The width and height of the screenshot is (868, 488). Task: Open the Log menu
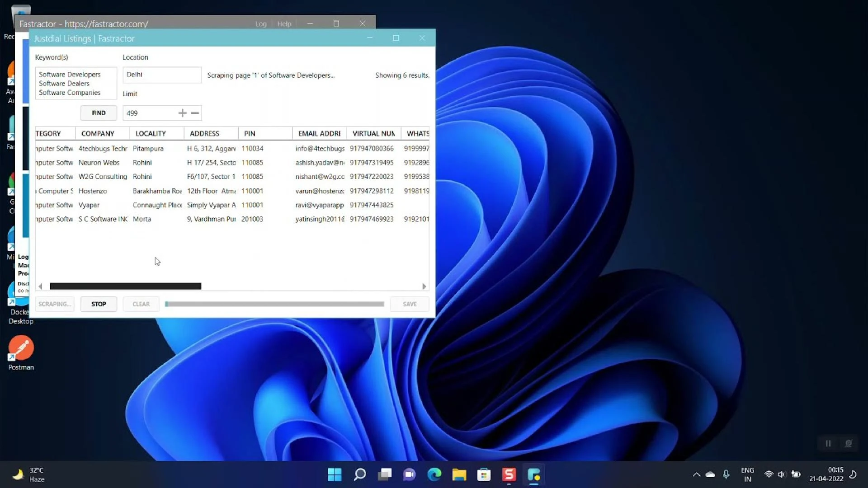(x=261, y=24)
